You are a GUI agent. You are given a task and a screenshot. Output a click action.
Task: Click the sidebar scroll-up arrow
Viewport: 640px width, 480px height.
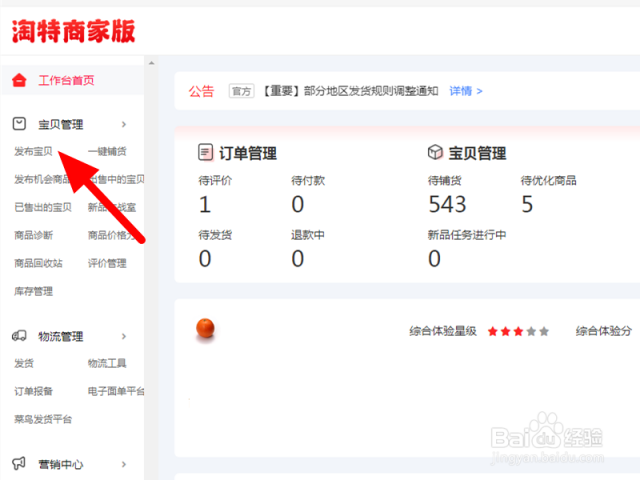pos(151,63)
